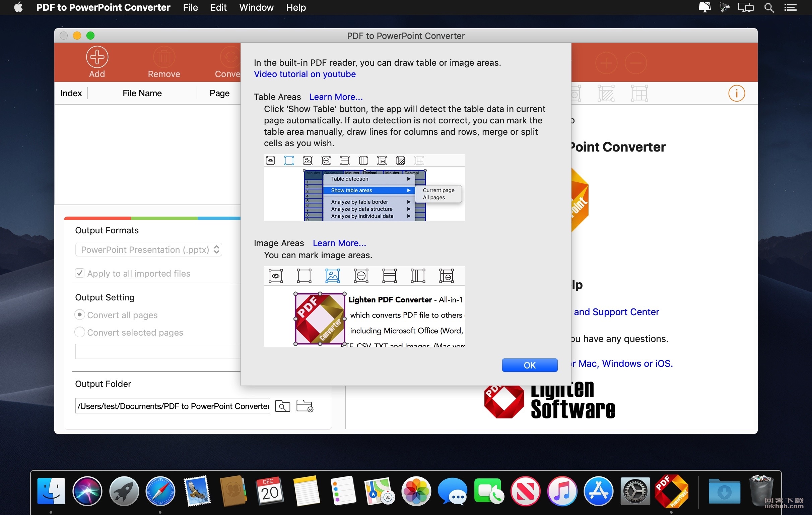
Task: Toggle Apply to all imported files checkbox
Action: (x=80, y=273)
